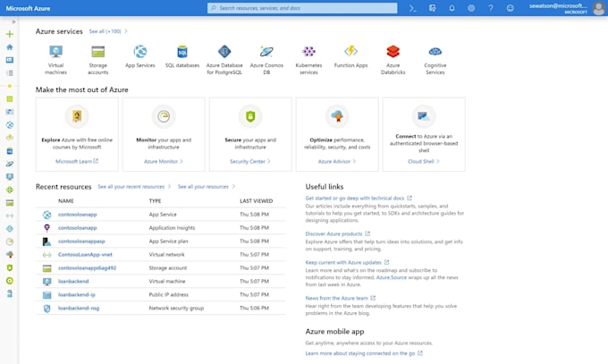This screenshot has width=608, height=364.
Task: Open Virtual machines service
Action: coord(55,59)
